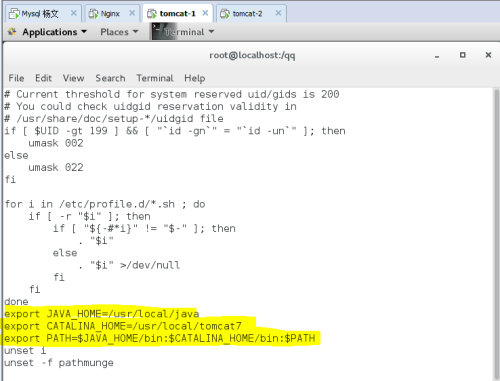
Task: Minimize the root@localhost terminal window
Action: coord(437,55)
